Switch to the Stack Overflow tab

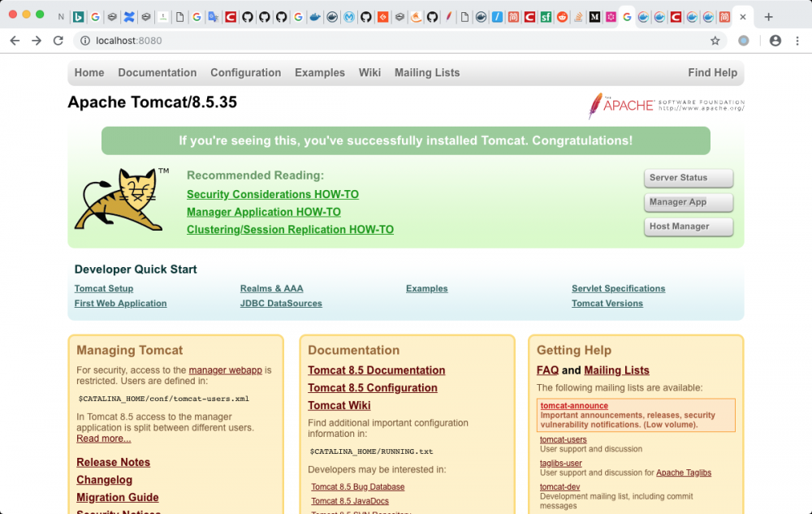coord(578,17)
